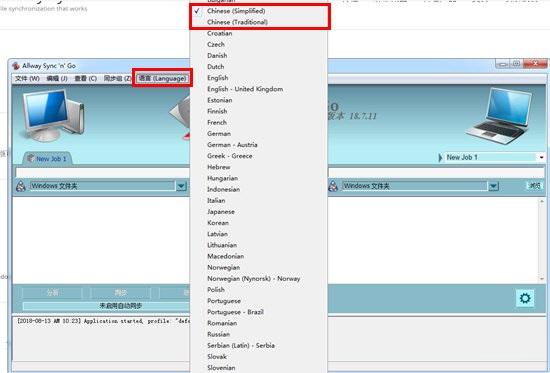Click the arrow icon beside New Job 1 dropdown
The height and width of the screenshot is (373, 550).
click(441, 158)
